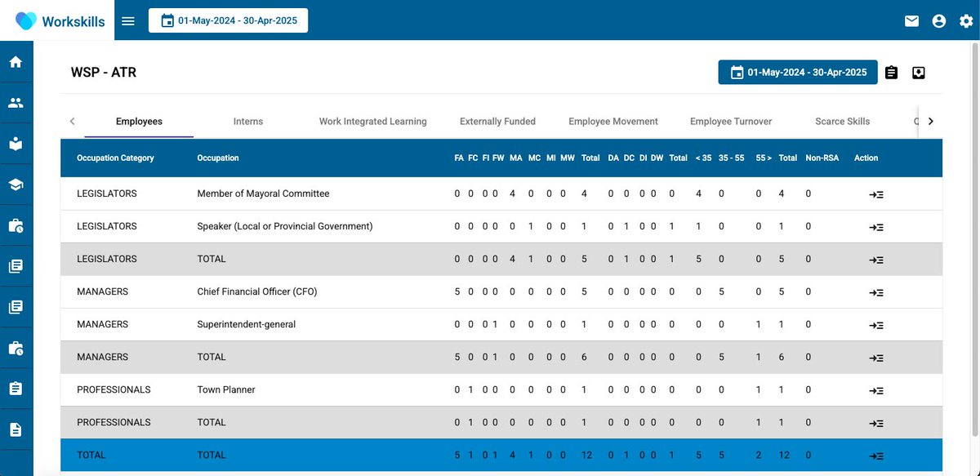This screenshot has height=476, width=980.
Task: Open the graduation cap sidebar icon
Action: [x=16, y=185]
